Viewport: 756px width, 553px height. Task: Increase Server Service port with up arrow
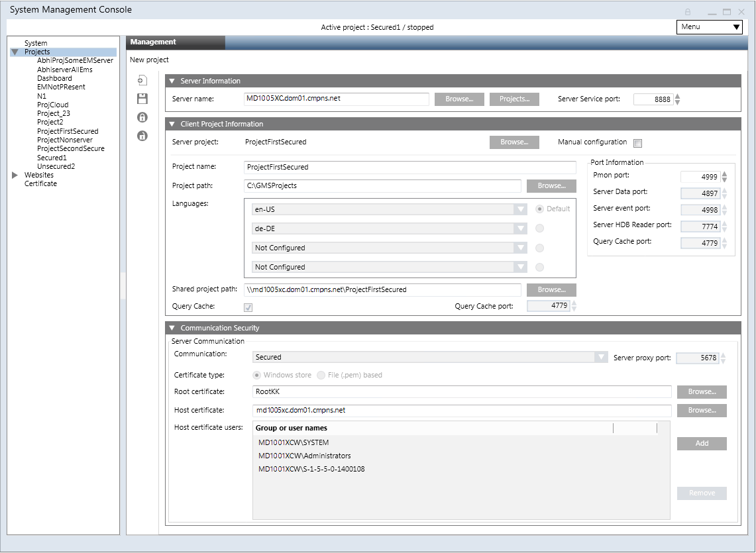(677, 96)
